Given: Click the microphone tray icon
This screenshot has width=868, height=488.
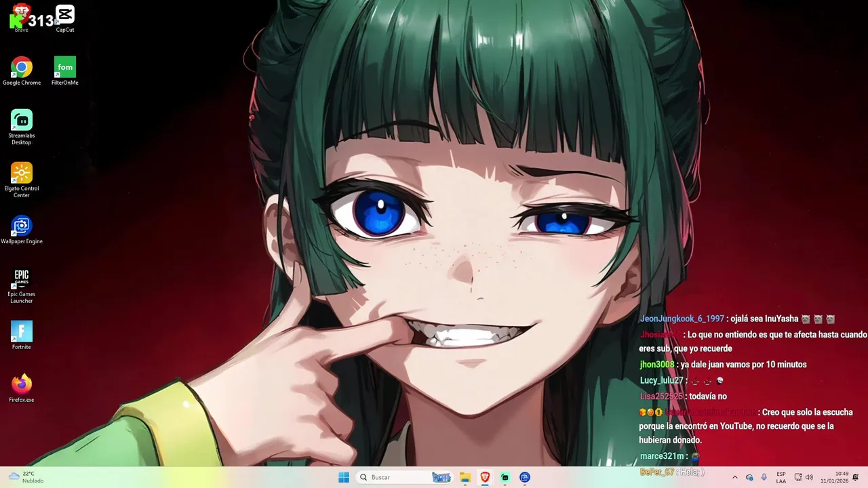Looking at the screenshot, I should pyautogui.click(x=764, y=477).
